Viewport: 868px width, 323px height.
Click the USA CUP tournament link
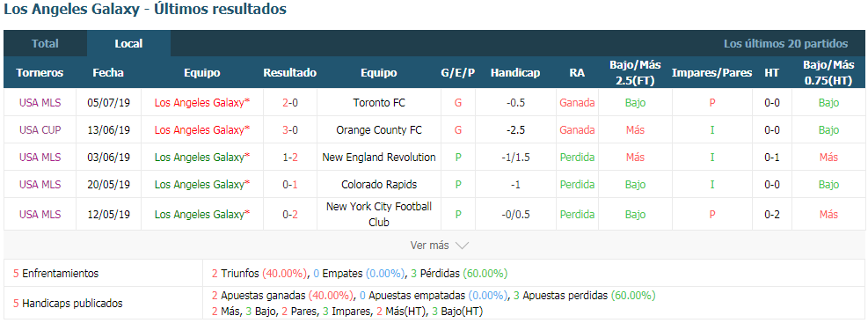tap(40, 129)
